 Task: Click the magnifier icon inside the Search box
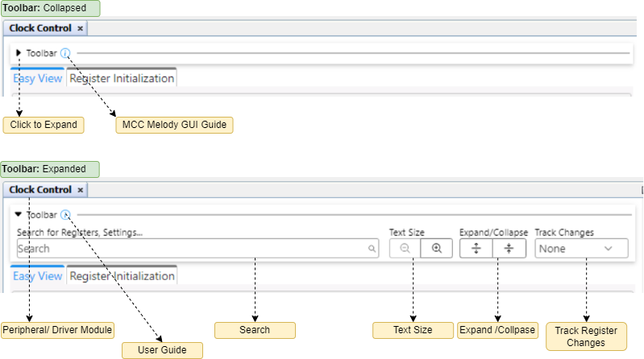[372, 250]
